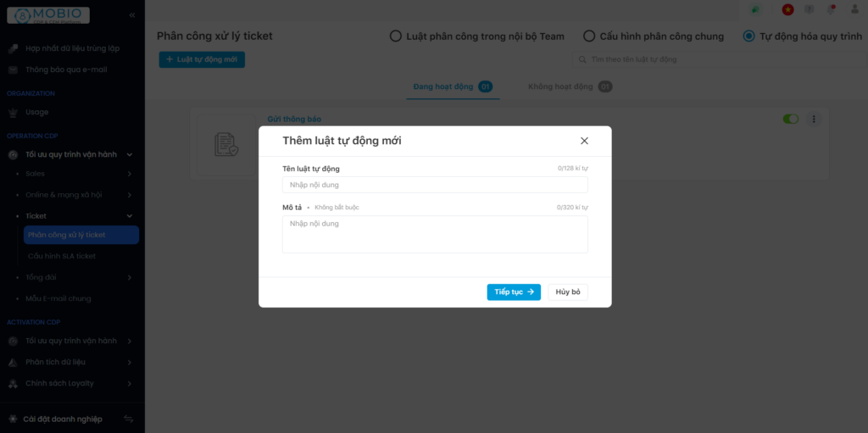Screen dimensions: 868x433
Task: Open the user profile icon
Action: 854,9
